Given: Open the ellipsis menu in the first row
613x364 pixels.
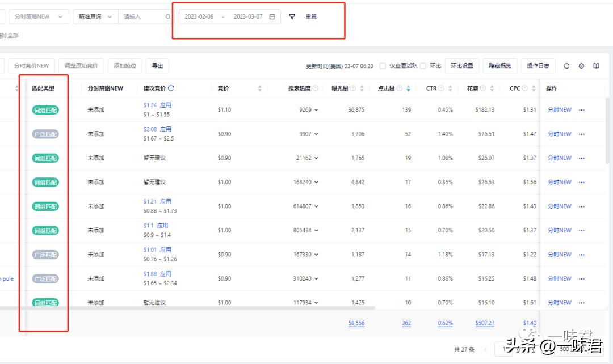Looking at the screenshot, I should [581, 110].
